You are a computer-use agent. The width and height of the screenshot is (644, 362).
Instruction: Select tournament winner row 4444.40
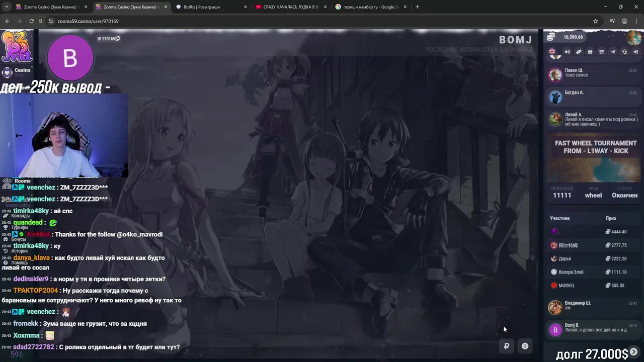(x=594, y=232)
